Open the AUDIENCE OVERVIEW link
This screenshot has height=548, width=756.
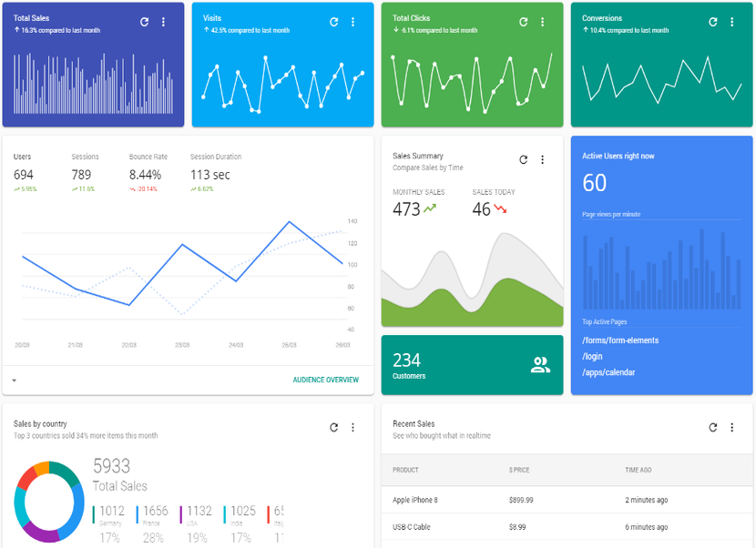tap(325, 380)
